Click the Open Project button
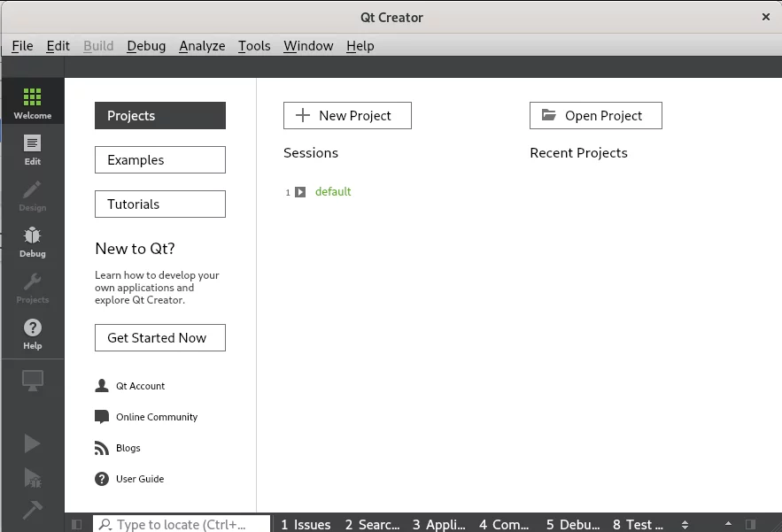782x532 pixels. [x=596, y=116]
